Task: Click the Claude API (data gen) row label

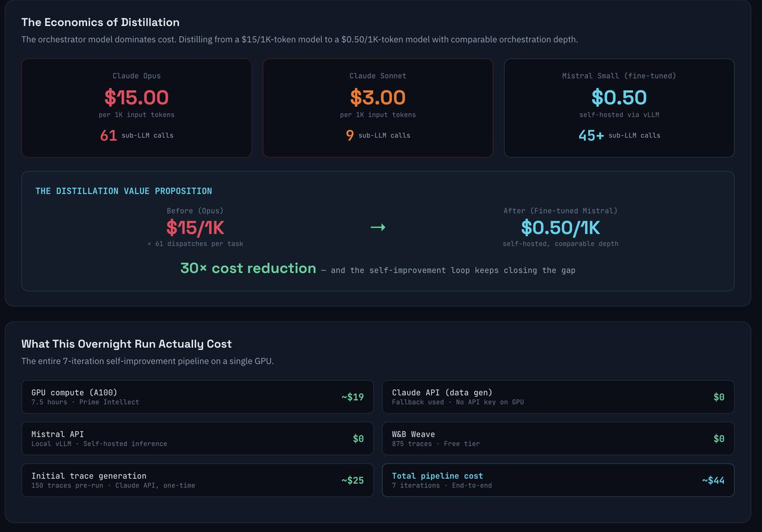Action: click(442, 392)
